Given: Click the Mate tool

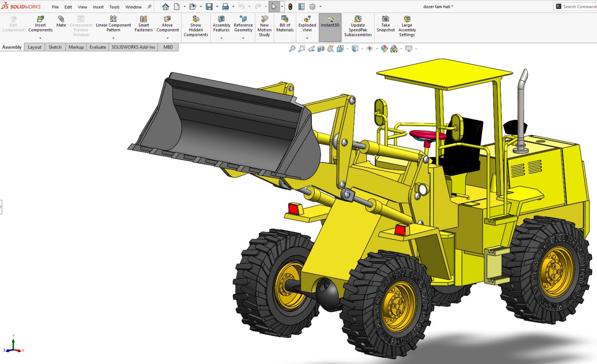Looking at the screenshot, I should (61, 22).
